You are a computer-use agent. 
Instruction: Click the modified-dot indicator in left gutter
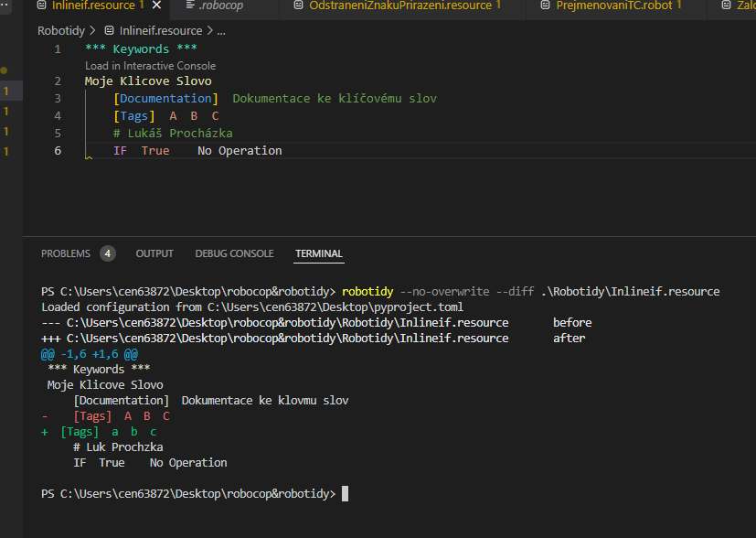4,70
